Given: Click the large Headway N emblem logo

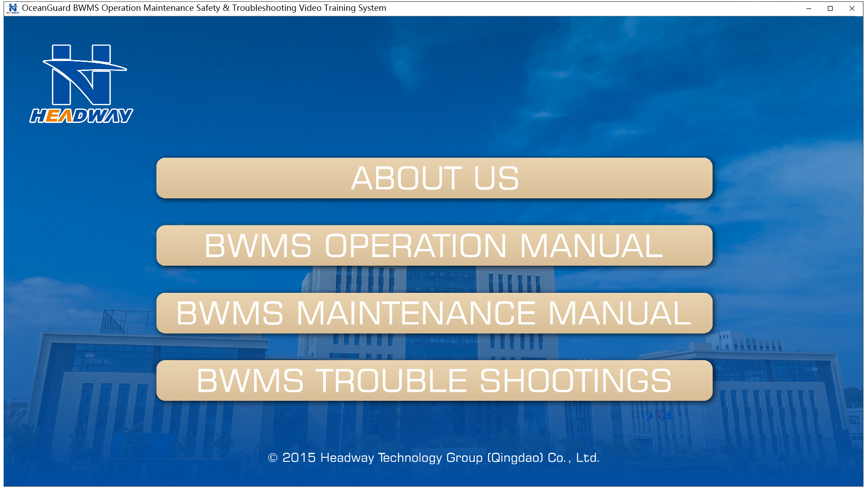Looking at the screenshot, I should pos(82,75).
